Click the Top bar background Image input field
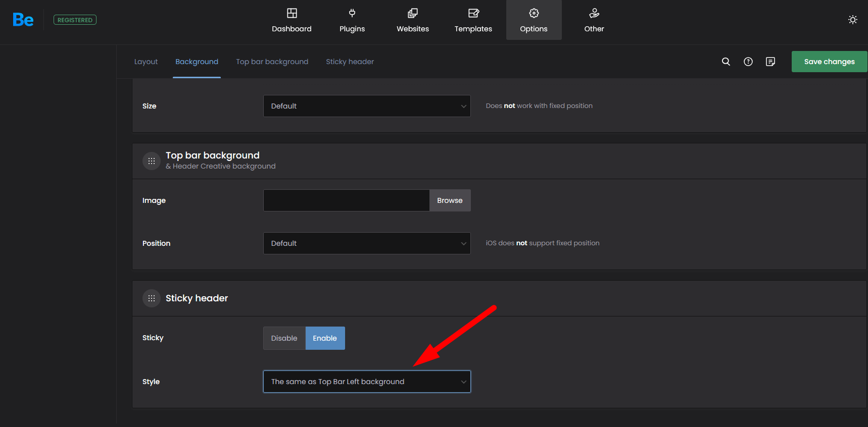Image resolution: width=868 pixels, height=427 pixels. point(347,200)
